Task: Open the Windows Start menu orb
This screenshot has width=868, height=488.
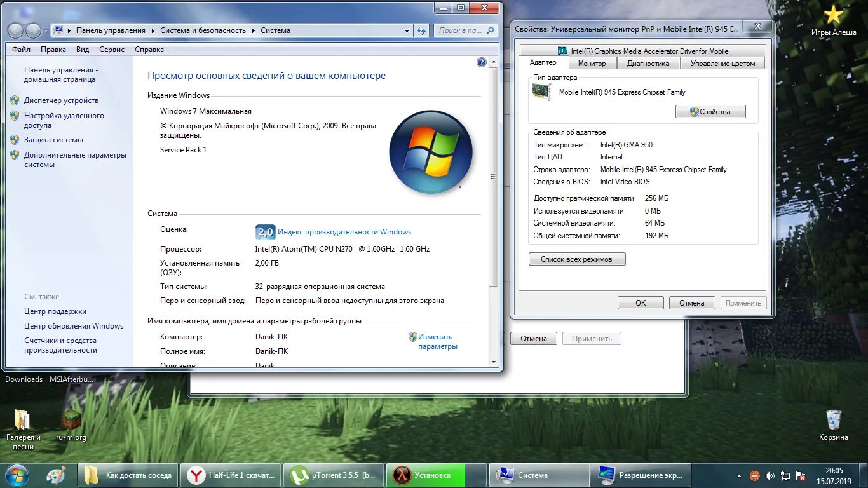Action: click(x=17, y=475)
